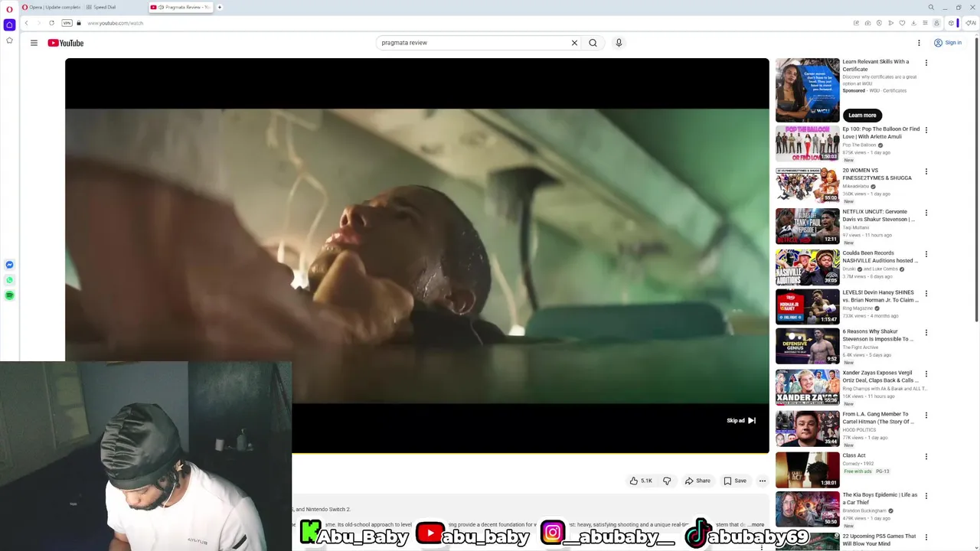Start voice search with microphone icon
This screenshot has height=551, width=980.
tap(619, 43)
